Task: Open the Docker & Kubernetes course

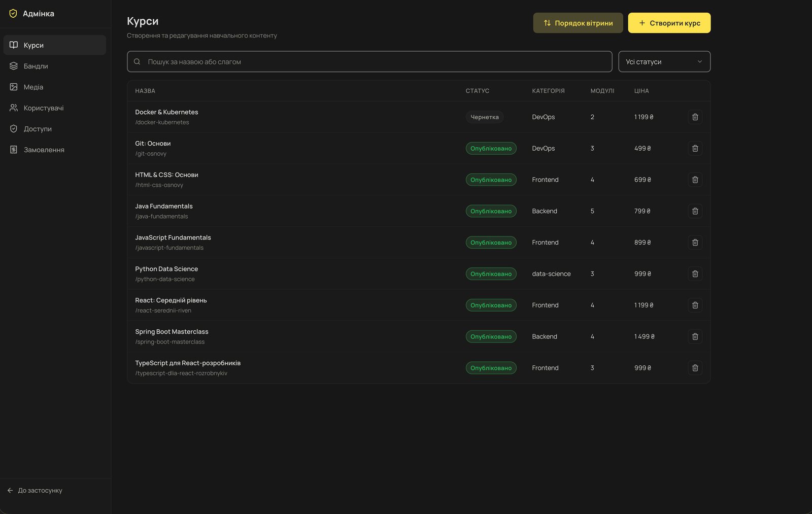Action: click(166, 112)
